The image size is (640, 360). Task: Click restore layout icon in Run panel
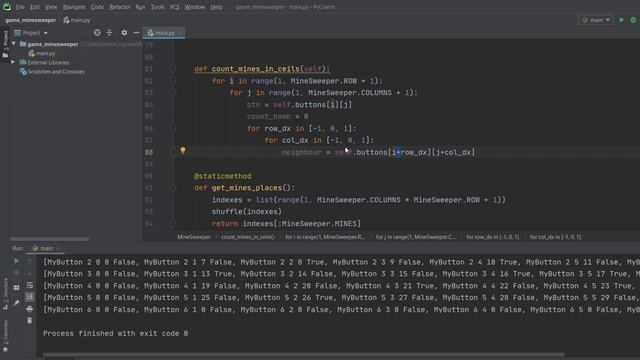16,287
